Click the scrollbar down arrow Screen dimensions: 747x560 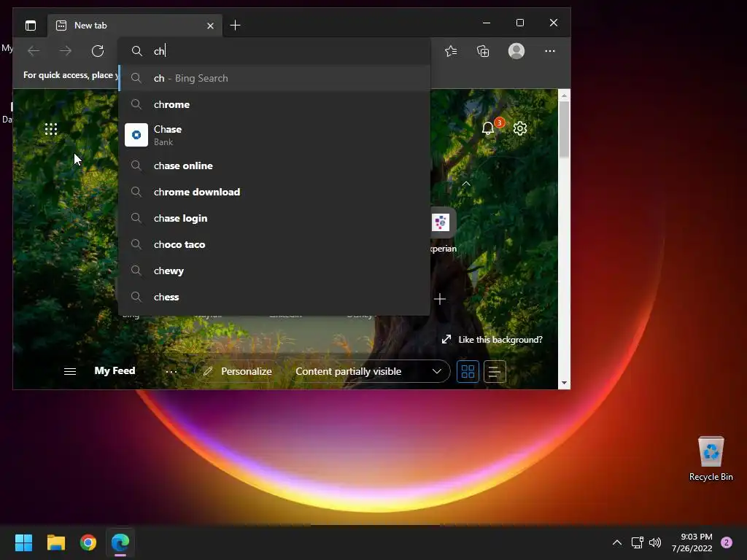tap(564, 383)
